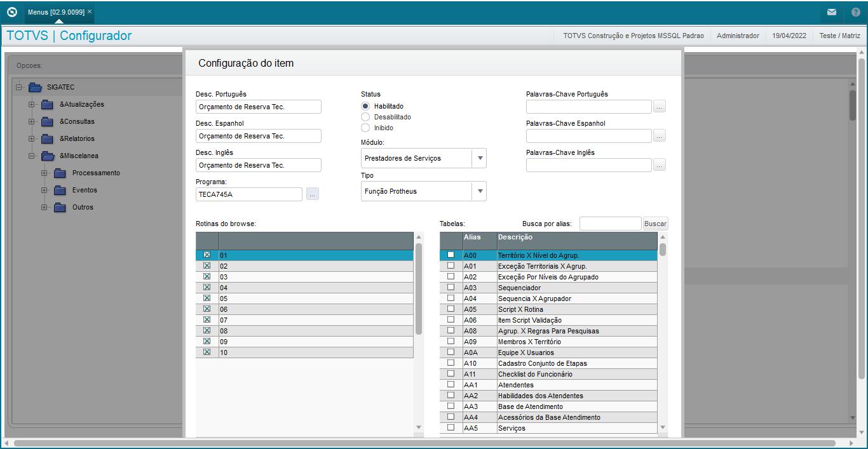Click the Programa field TECA745A
Screen dimensions: 868x449
pyautogui.click(x=249, y=194)
